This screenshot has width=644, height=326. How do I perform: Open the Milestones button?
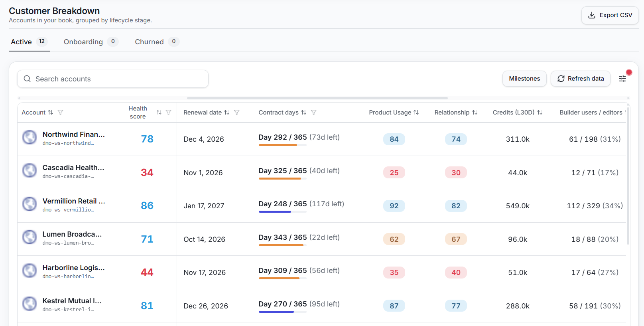(x=524, y=79)
